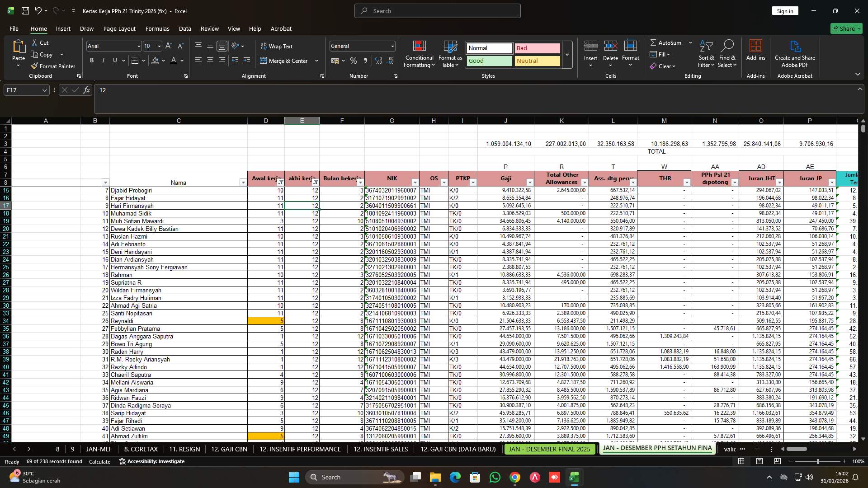Open the 12. GAJI CBN sheet

(x=229, y=449)
